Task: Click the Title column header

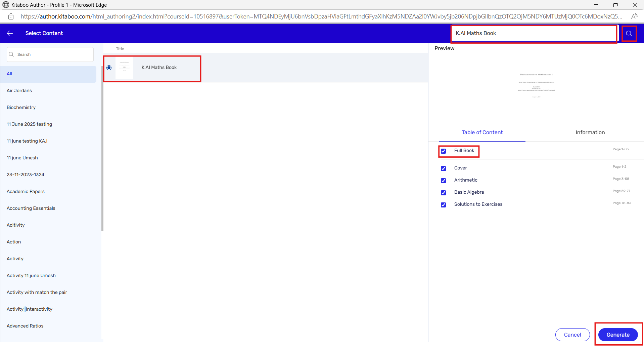Action: 120,49
